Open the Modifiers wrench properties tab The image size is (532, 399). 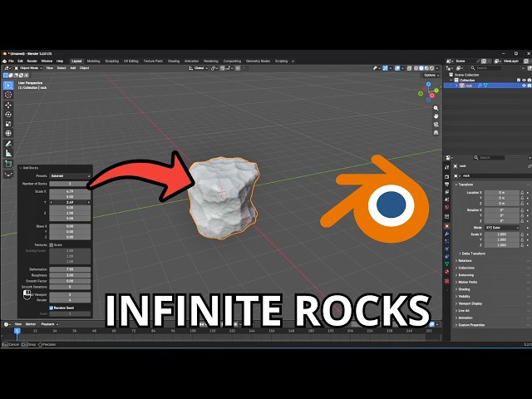pyautogui.click(x=447, y=234)
